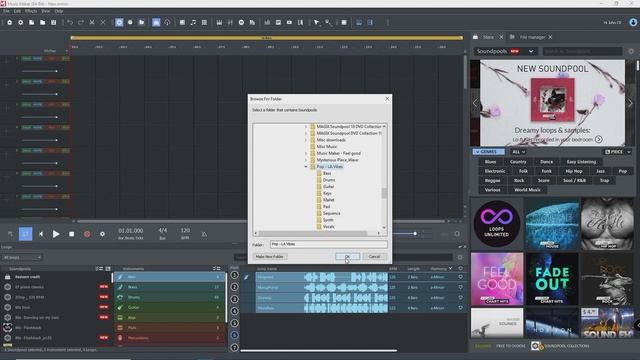This screenshot has height=360, width=640.
Task: Open the mixer faders toolbar icon
Action: click(230, 22)
